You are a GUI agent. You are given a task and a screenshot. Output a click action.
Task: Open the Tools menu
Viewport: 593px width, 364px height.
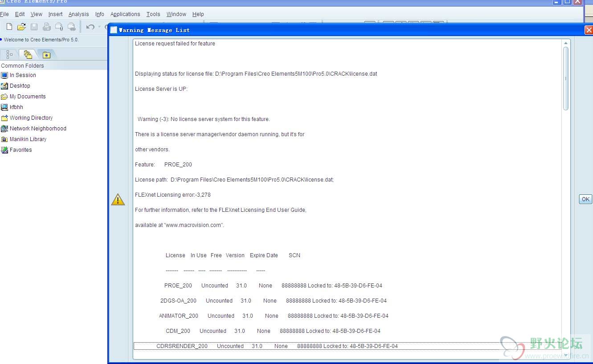153,14
